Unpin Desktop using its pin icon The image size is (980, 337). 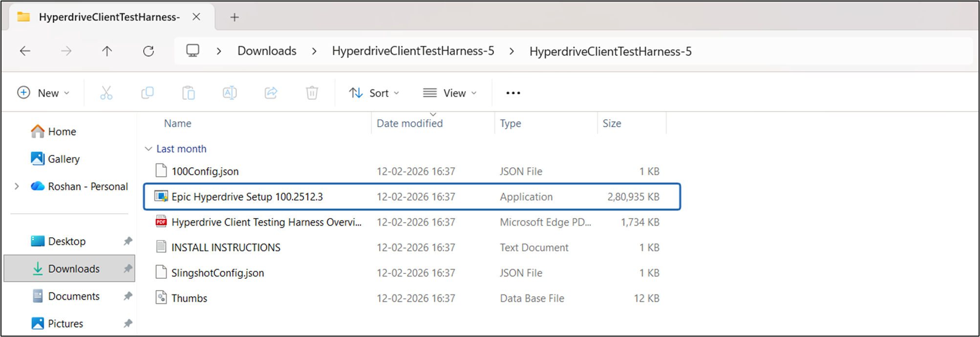128,241
